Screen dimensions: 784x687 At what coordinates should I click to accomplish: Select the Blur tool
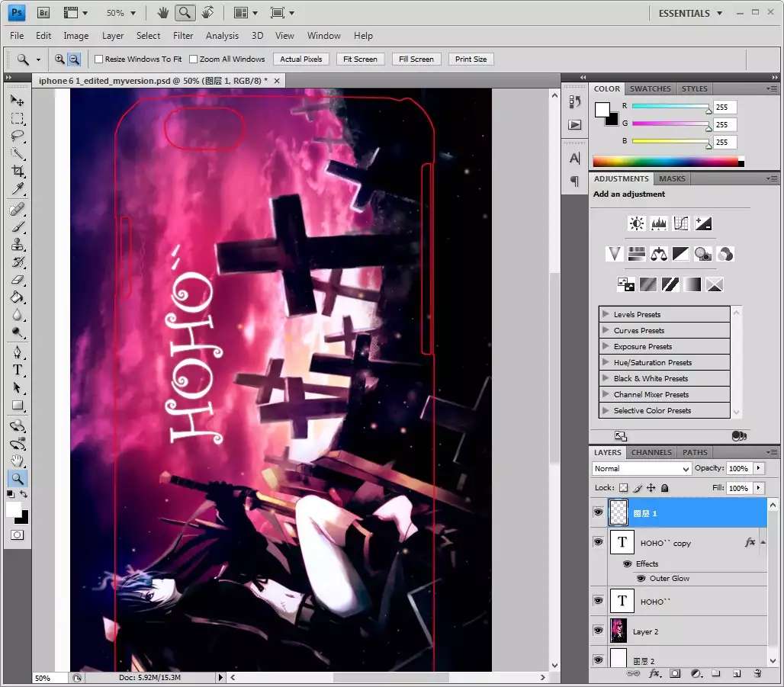18,315
